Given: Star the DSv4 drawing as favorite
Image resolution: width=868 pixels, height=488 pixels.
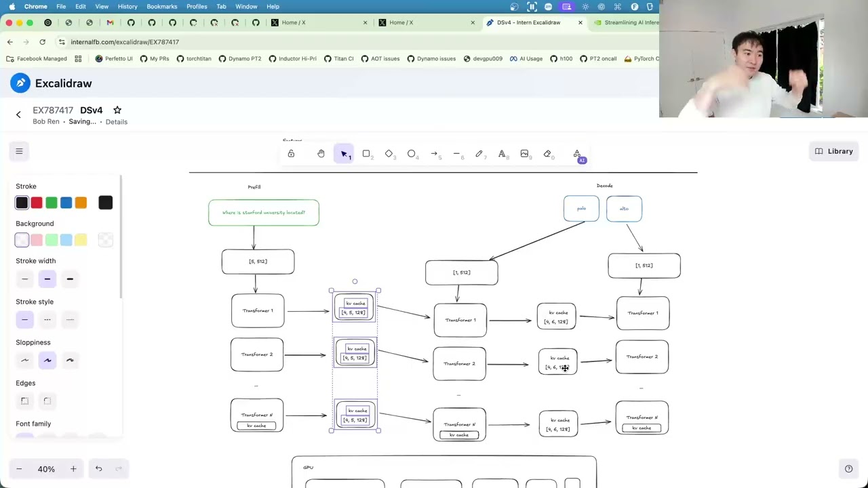Looking at the screenshot, I should [x=117, y=110].
